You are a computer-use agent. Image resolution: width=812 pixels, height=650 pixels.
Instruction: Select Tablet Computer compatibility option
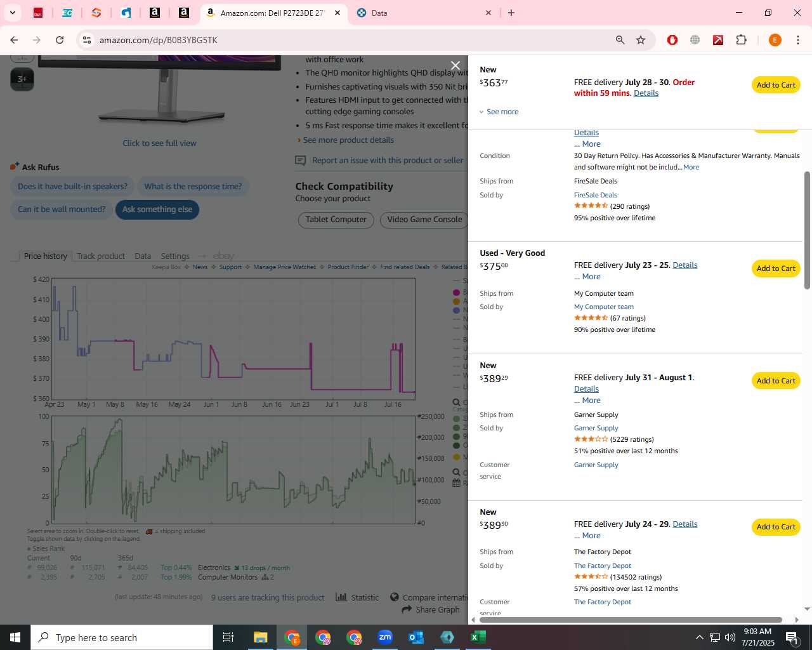336,220
